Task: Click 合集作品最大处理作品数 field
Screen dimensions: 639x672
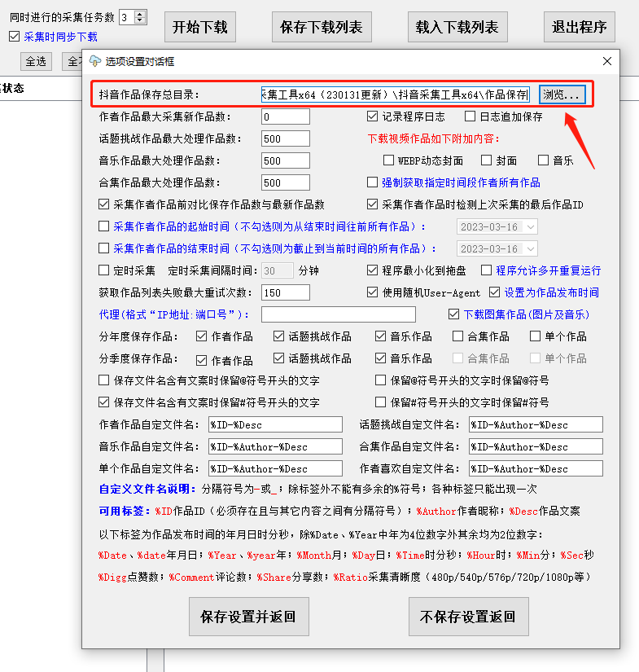Action: pyautogui.click(x=286, y=182)
